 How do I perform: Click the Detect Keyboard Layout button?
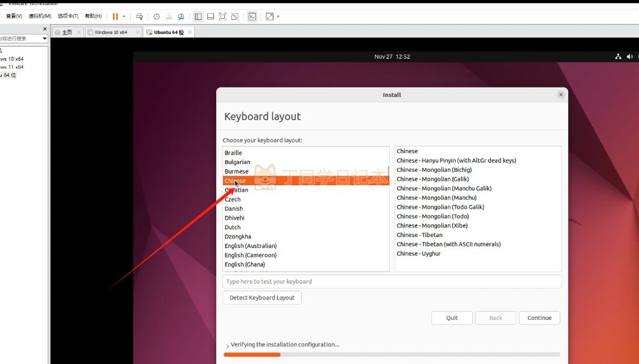click(x=262, y=298)
